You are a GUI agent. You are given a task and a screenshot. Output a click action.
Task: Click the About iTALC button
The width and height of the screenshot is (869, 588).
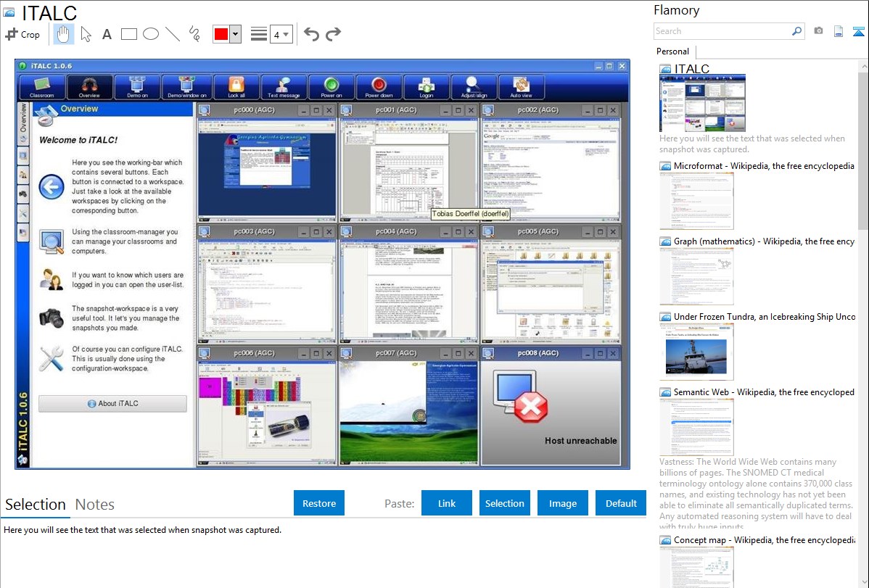click(112, 403)
